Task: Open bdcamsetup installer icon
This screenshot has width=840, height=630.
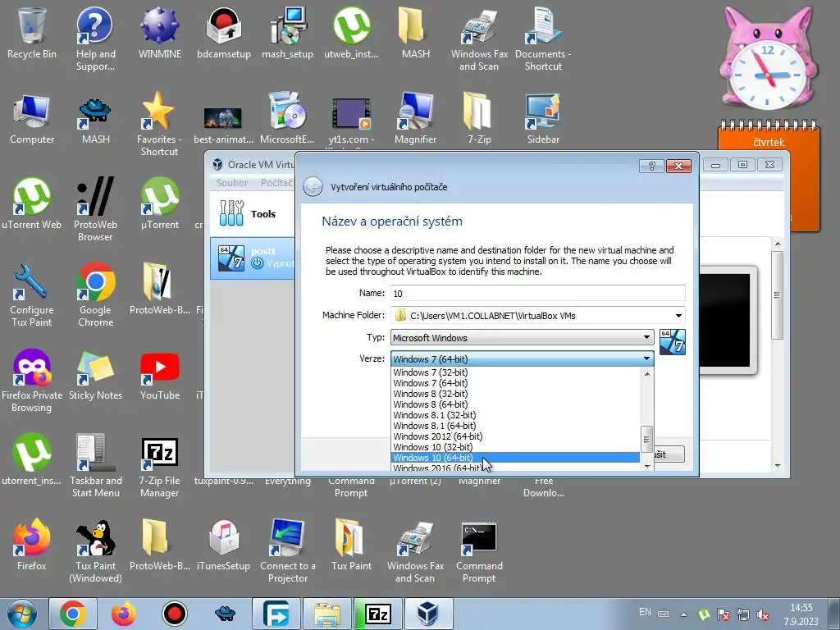Action: point(224,33)
